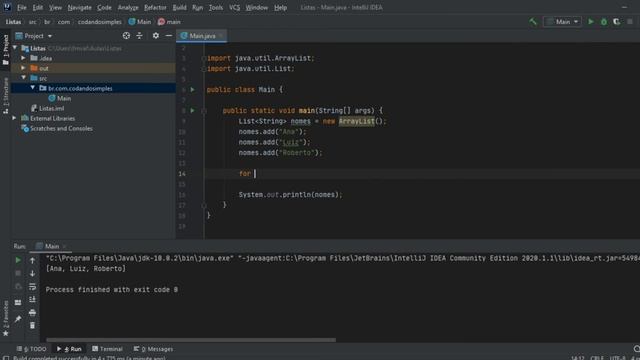The image size is (640, 360).
Task: Select the out folder row
Action: point(93,68)
